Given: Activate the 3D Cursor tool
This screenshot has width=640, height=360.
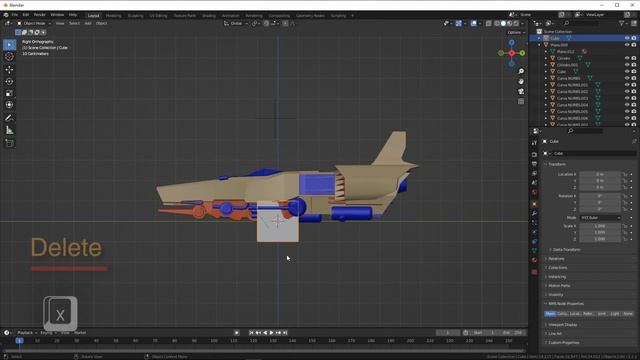Looking at the screenshot, I should coord(9,57).
